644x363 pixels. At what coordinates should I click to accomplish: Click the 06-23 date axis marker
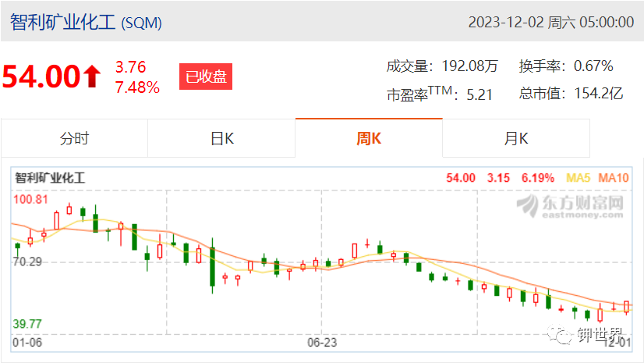(x=322, y=343)
